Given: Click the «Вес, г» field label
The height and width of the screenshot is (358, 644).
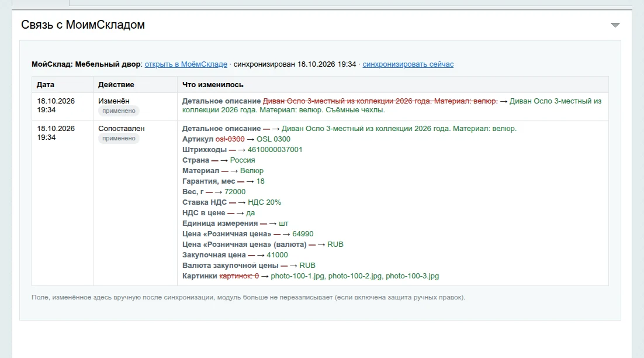Looking at the screenshot, I should pos(193,192).
